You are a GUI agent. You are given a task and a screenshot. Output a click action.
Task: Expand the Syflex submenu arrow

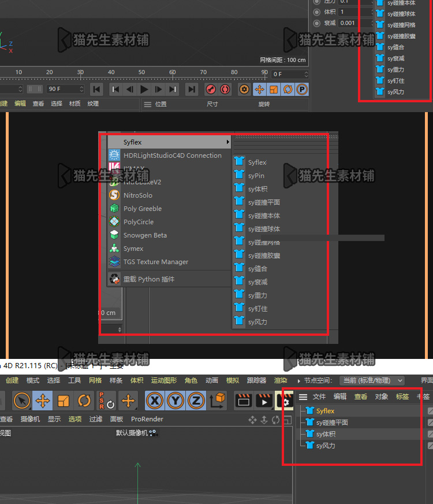(227, 142)
